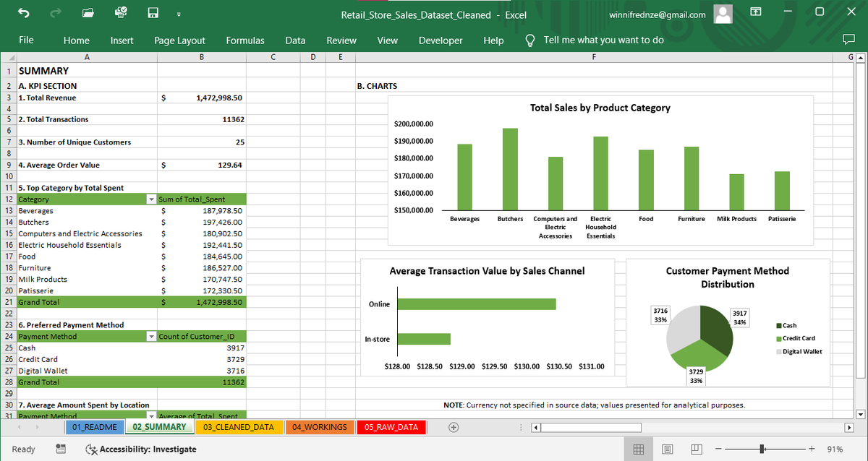Image resolution: width=868 pixels, height=461 pixels.
Task: Click the zoom slider handle
Action: click(x=761, y=449)
